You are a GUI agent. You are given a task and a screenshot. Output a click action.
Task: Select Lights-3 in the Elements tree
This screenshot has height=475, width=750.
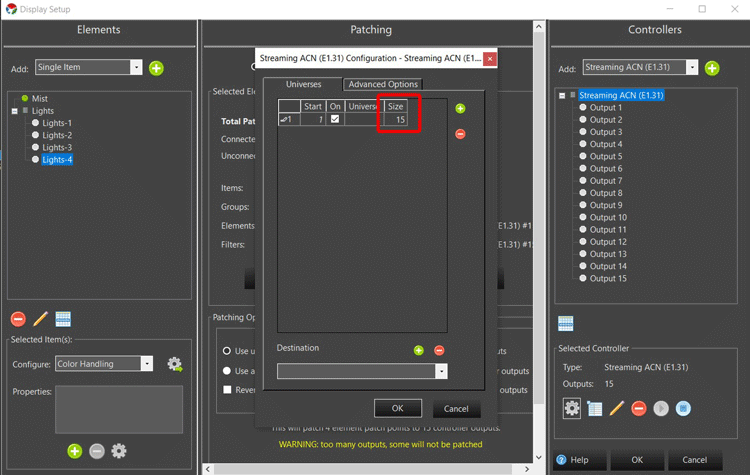(57, 147)
